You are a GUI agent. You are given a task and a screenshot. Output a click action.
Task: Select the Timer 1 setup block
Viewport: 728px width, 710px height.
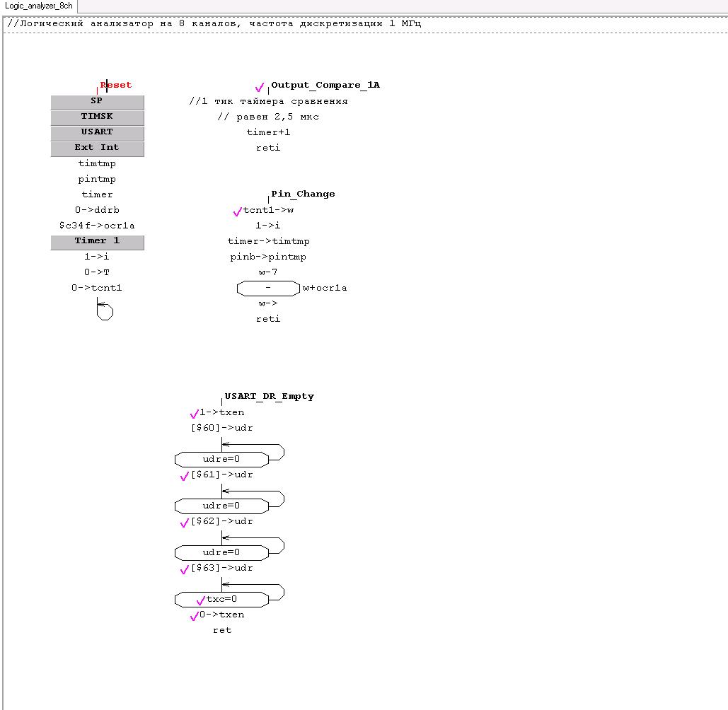tap(97, 241)
